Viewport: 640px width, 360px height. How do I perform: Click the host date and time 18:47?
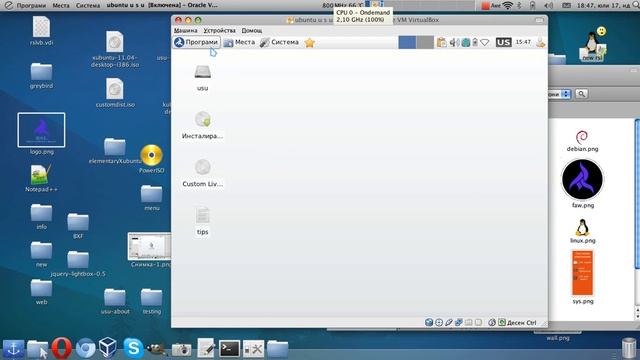pyautogui.click(x=603, y=5)
